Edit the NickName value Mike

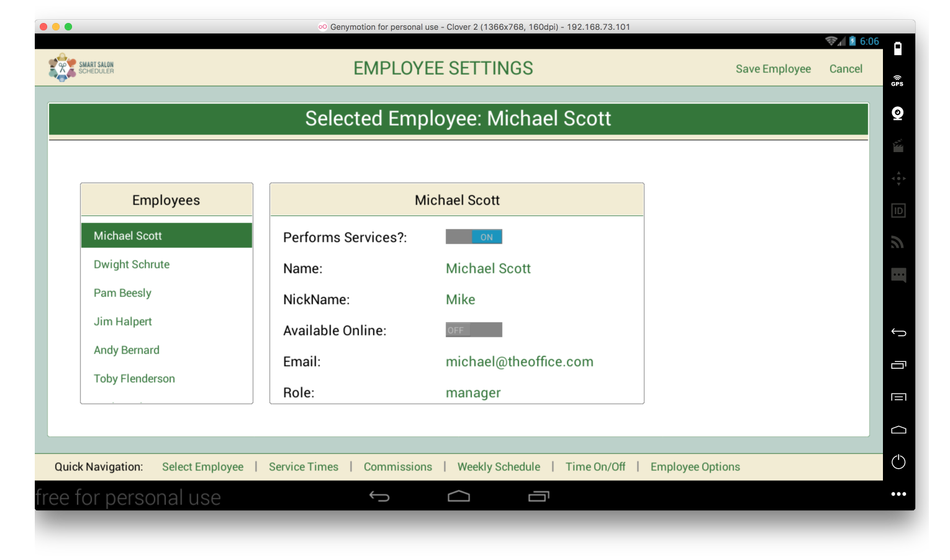[460, 299]
